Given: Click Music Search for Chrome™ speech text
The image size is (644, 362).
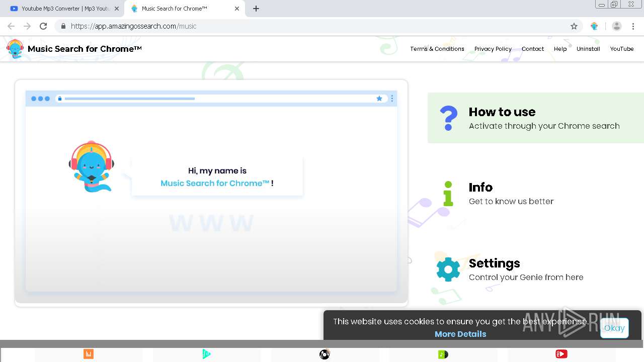Looking at the screenshot, I should [x=215, y=183].
